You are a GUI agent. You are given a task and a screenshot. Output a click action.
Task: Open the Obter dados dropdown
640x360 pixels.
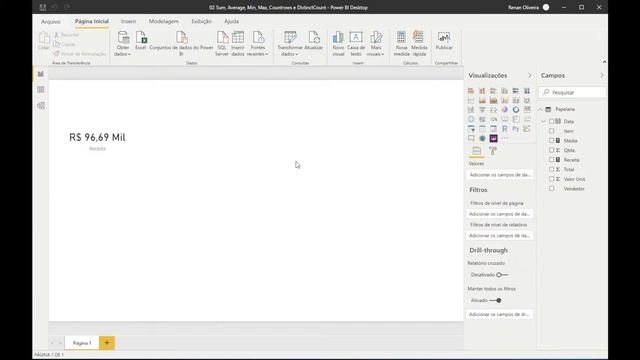[122, 44]
